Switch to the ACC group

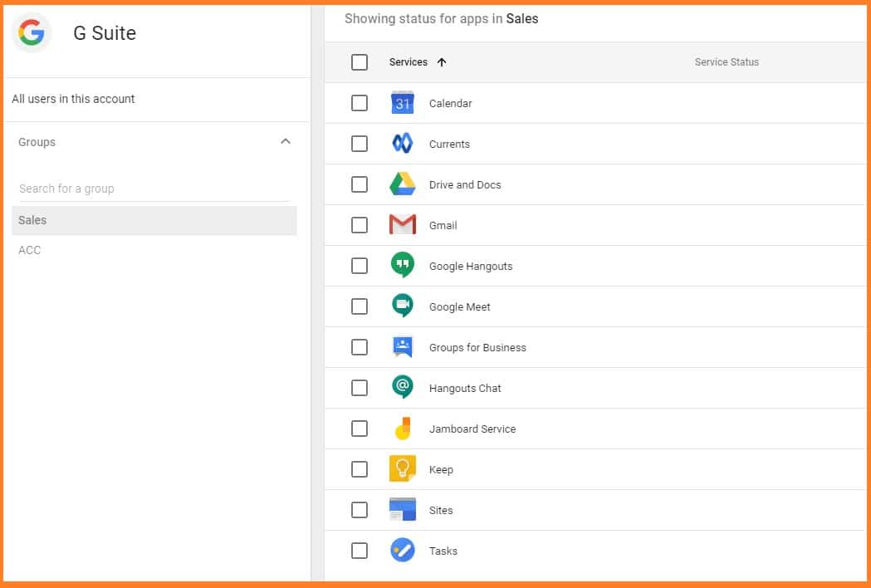click(x=30, y=250)
